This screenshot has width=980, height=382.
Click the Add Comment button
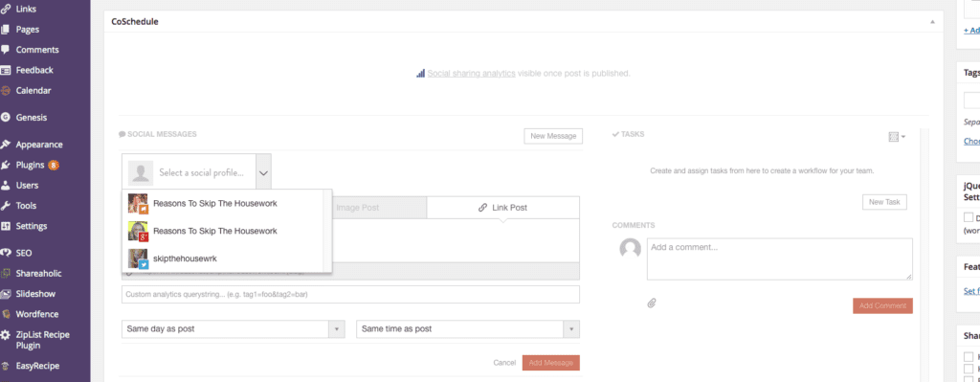[x=882, y=305]
